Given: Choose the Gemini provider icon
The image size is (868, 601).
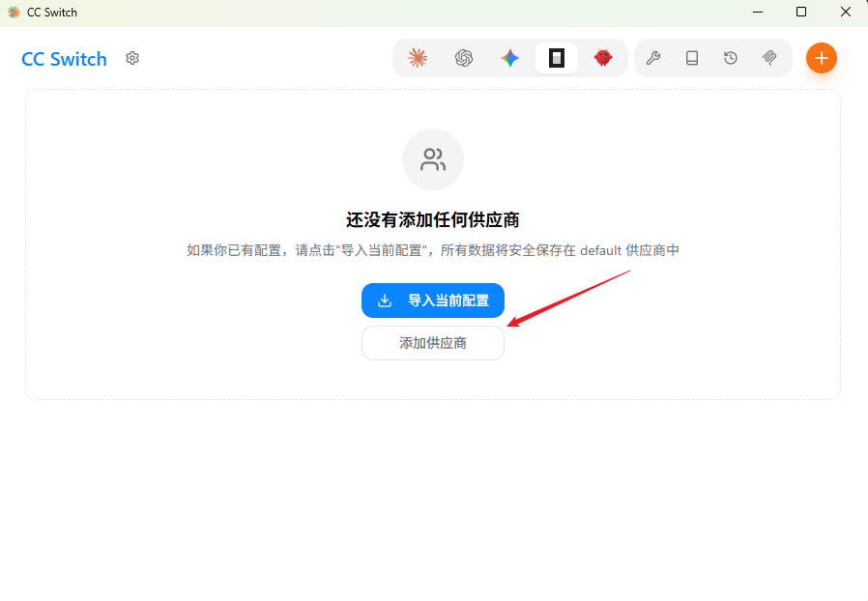Looking at the screenshot, I should (510, 58).
